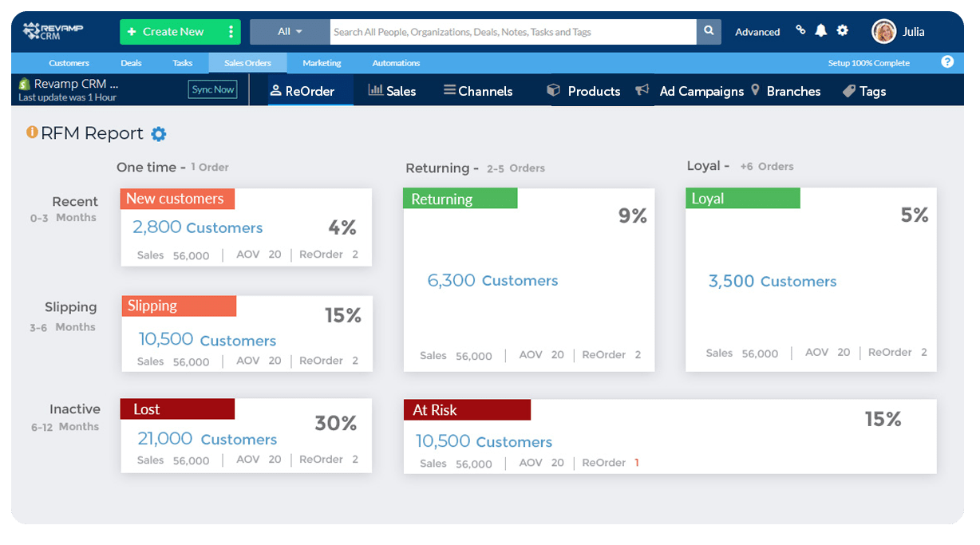Screen dimensions: 980x545
Task: Click the Revamp CRM store name
Action: click(76, 84)
